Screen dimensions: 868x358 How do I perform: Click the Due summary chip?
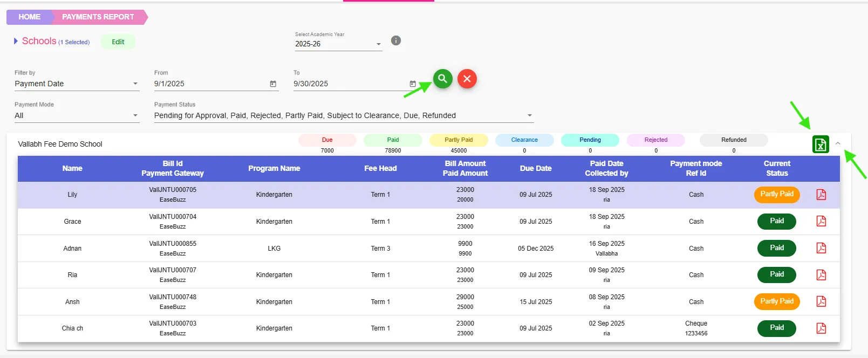(327, 140)
